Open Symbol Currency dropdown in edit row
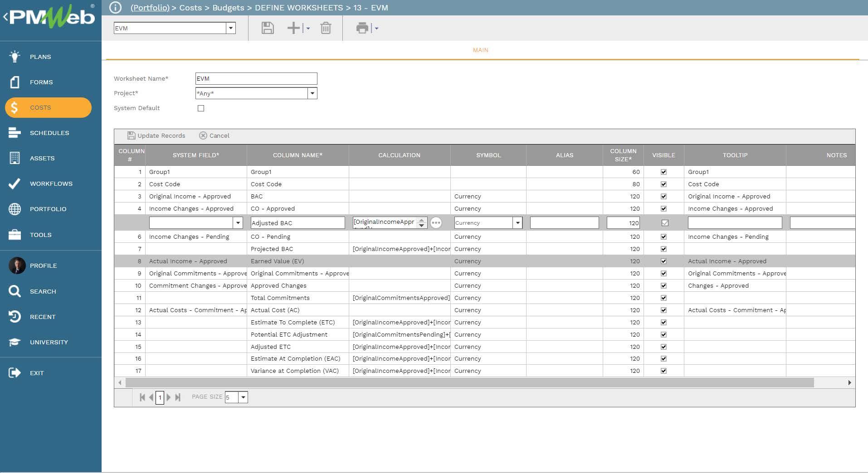The width and height of the screenshot is (868, 473). 518,223
